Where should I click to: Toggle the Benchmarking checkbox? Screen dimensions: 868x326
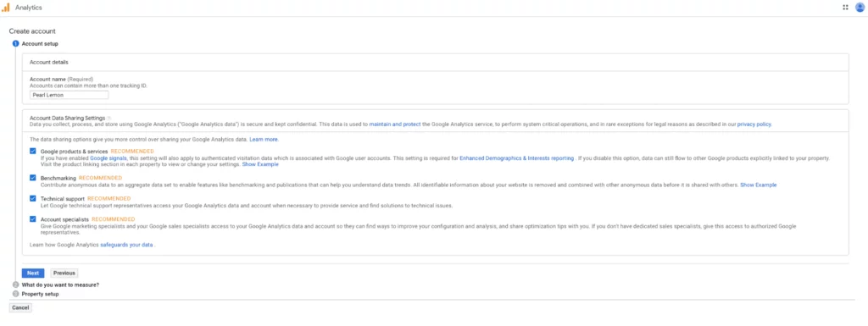[x=33, y=178]
